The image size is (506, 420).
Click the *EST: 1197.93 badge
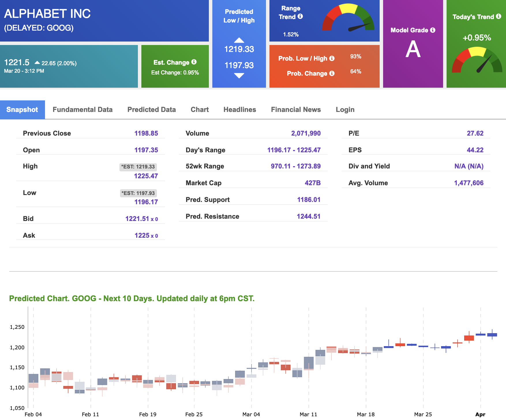pos(138,193)
